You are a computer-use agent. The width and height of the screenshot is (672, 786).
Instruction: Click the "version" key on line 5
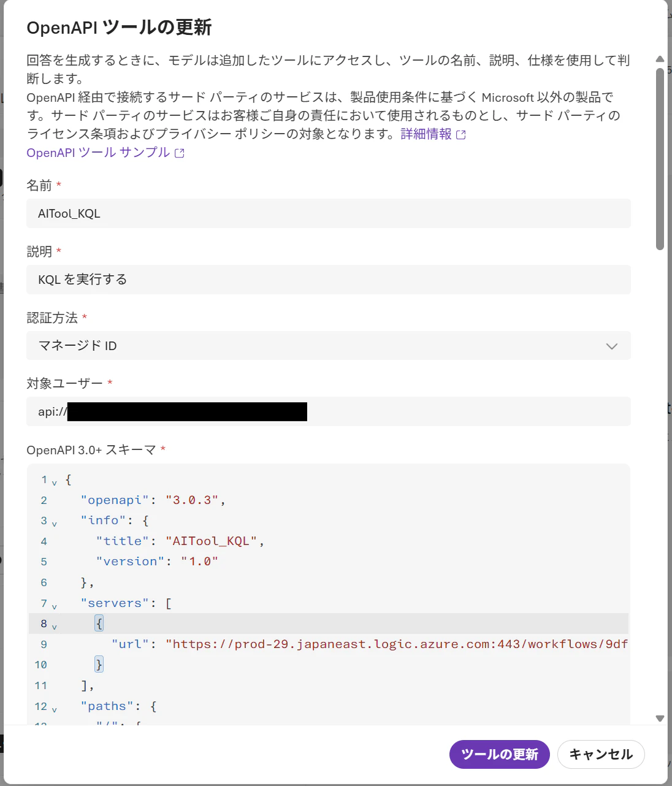pyautogui.click(x=131, y=562)
